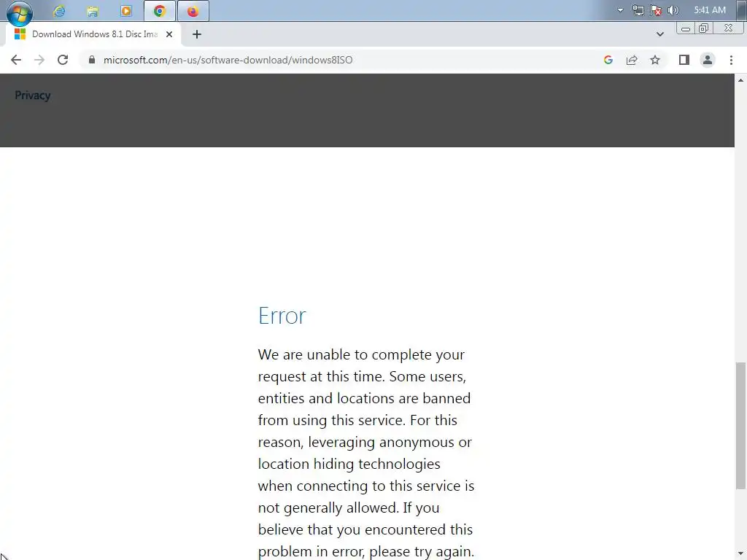Minimize the Chrome window
The width and height of the screenshot is (747, 560).
point(685,28)
